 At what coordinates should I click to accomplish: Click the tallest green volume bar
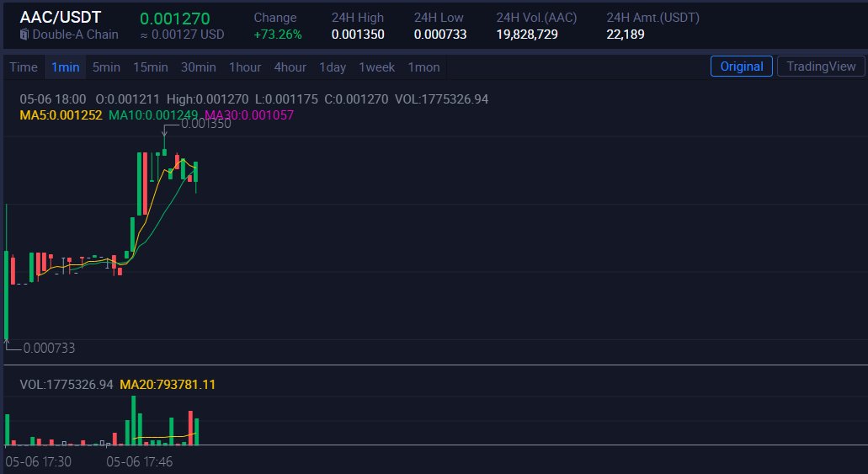click(133, 420)
